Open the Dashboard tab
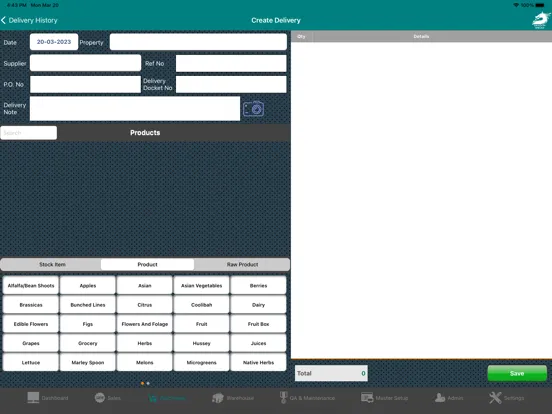 pyautogui.click(x=48, y=398)
